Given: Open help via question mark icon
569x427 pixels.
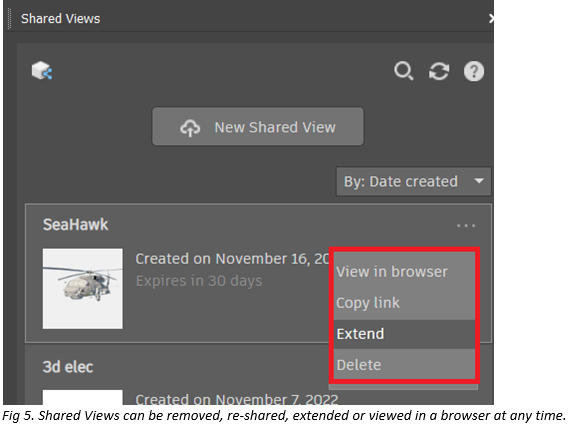Looking at the screenshot, I should [x=474, y=71].
